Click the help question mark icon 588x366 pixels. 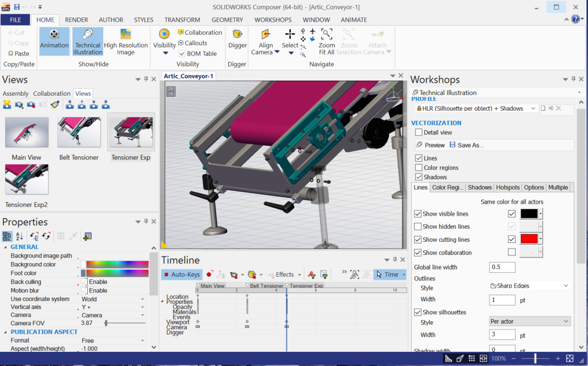tap(575, 19)
